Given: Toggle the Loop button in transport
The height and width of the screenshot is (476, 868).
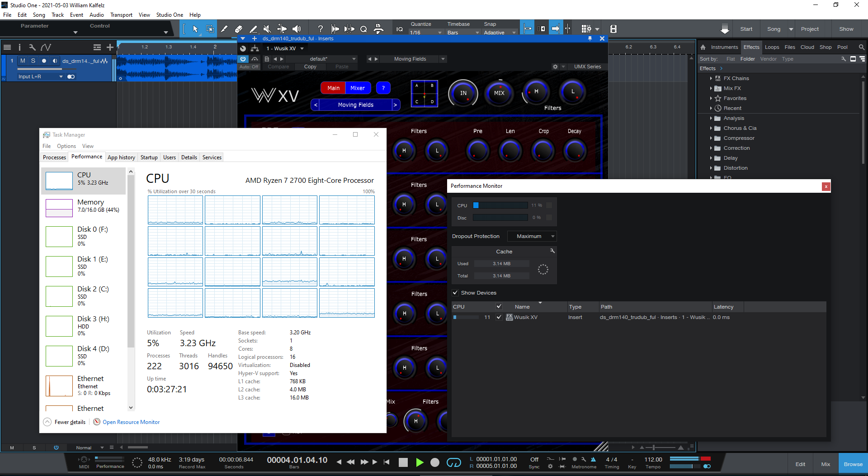Looking at the screenshot, I should 453,462.
